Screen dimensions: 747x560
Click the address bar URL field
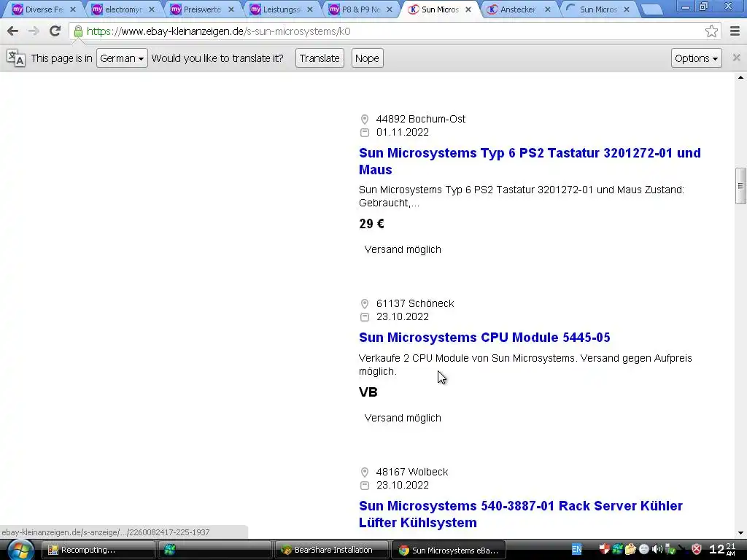(x=391, y=31)
